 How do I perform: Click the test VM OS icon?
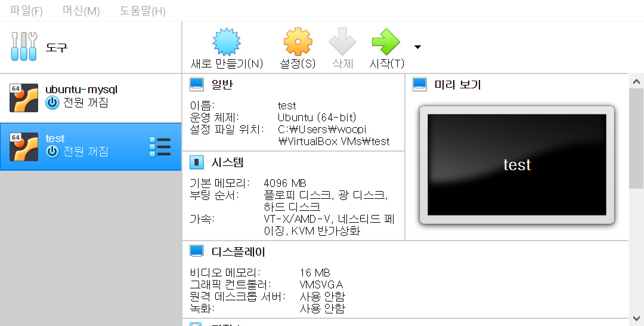point(24,146)
